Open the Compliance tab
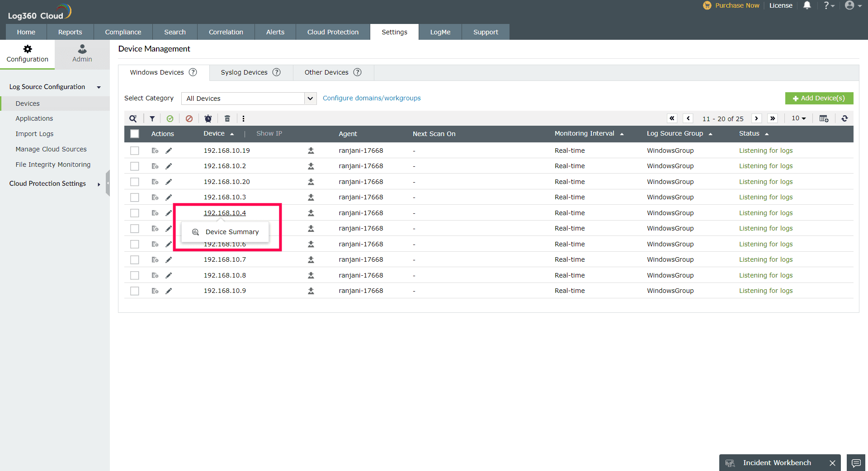Image resolution: width=868 pixels, height=471 pixels. click(x=123, y=32)
